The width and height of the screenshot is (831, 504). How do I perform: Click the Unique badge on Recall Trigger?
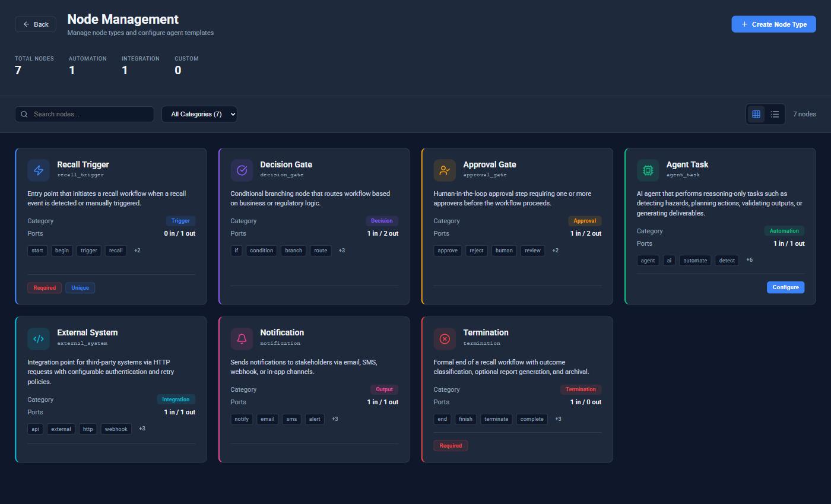point(80,288)
